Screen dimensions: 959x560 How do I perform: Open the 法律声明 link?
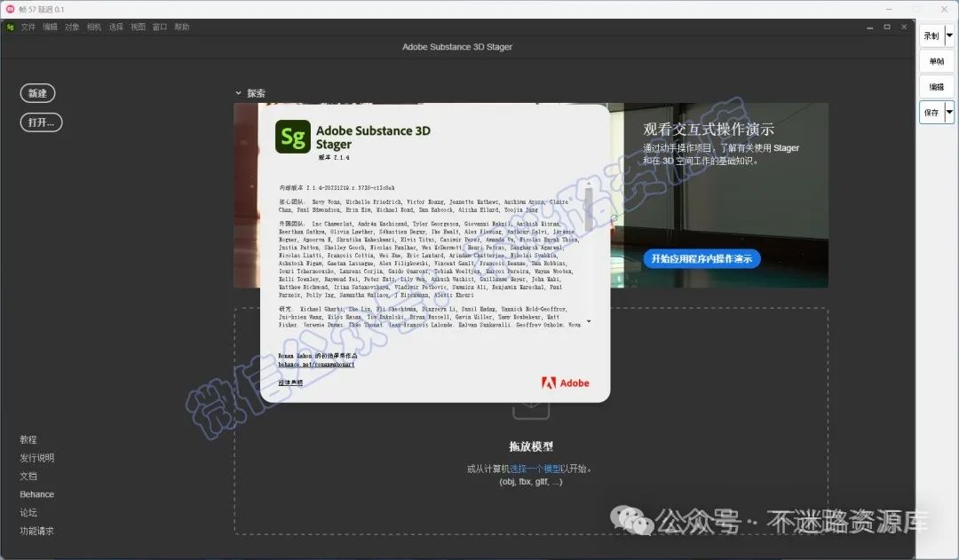pyautogui.click(x=290, y=383)
